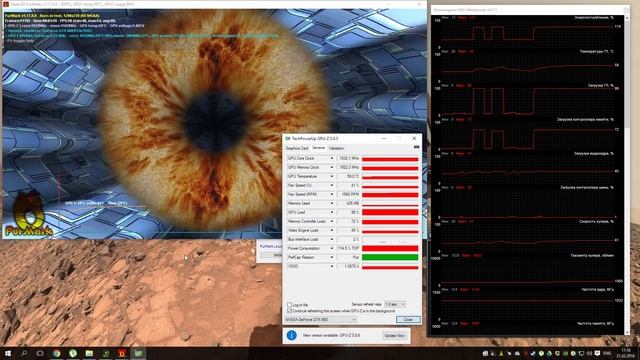Click the Update Now button
The height and width of the screenshot is (360, 640).
pos(394,336)
